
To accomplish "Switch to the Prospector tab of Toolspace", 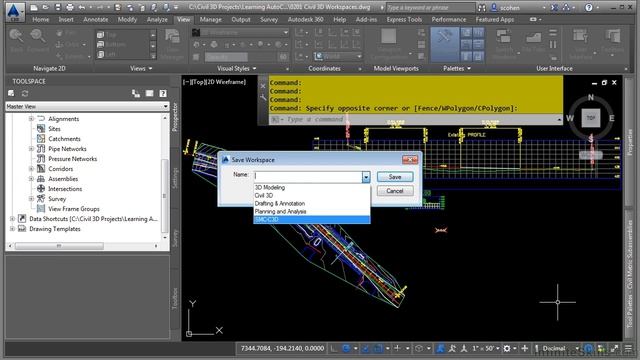I will pyautogui.click(x=175, y=117).
